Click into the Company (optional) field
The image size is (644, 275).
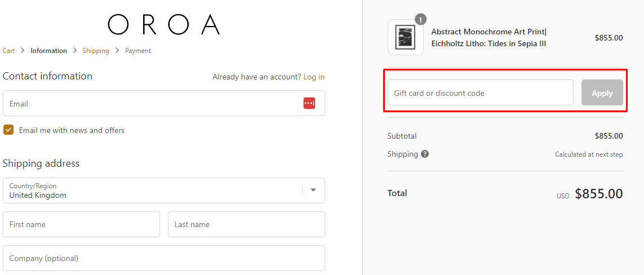click(164, 258)
